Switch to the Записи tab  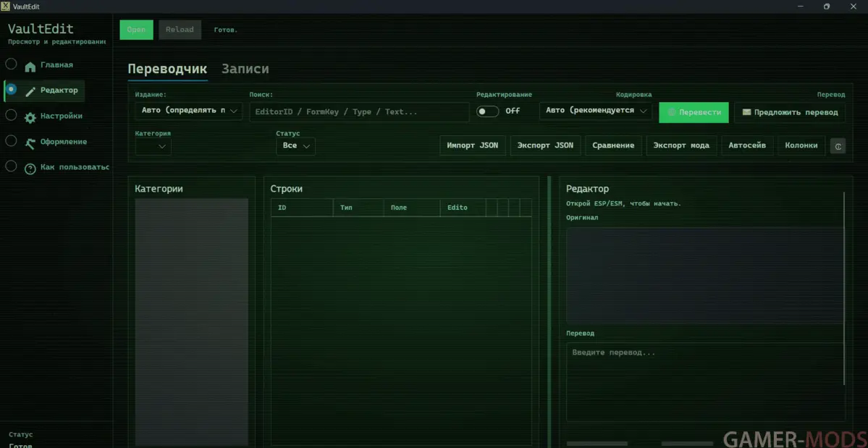coord(245,69)
